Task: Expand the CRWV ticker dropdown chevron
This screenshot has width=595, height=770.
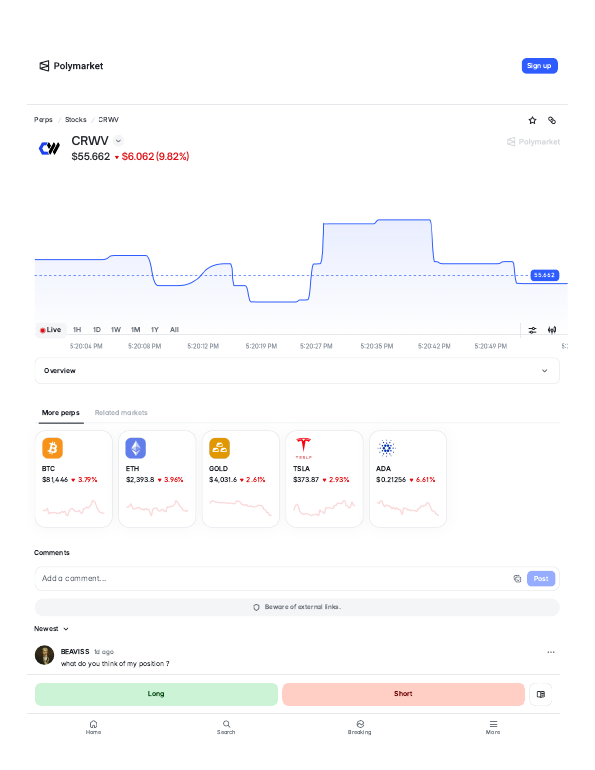Action: 118,141
